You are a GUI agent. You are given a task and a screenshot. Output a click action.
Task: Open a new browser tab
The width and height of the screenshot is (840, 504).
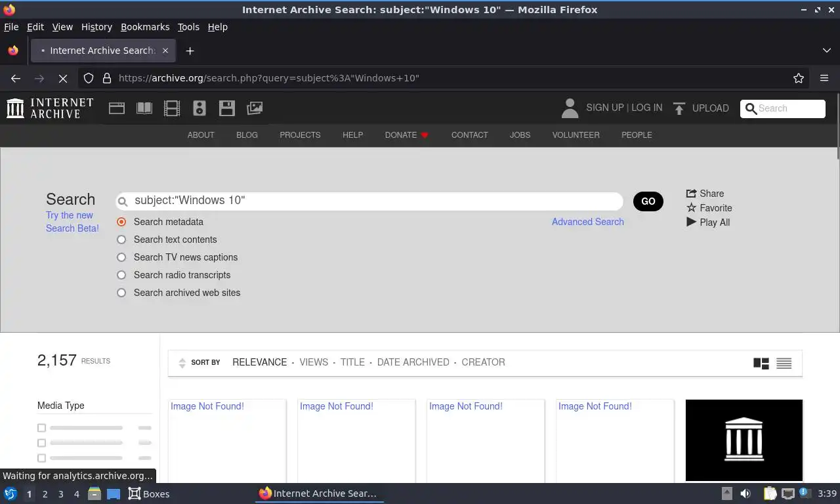(190, 51)
